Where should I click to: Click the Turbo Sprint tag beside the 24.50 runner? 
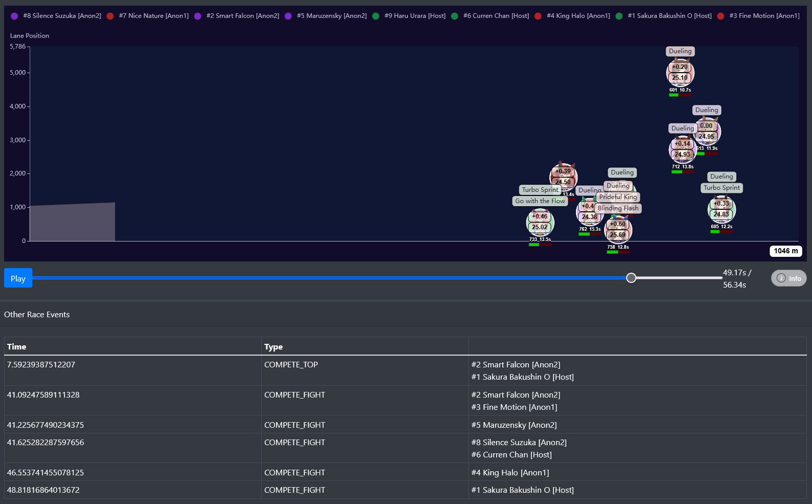(540, 190)
